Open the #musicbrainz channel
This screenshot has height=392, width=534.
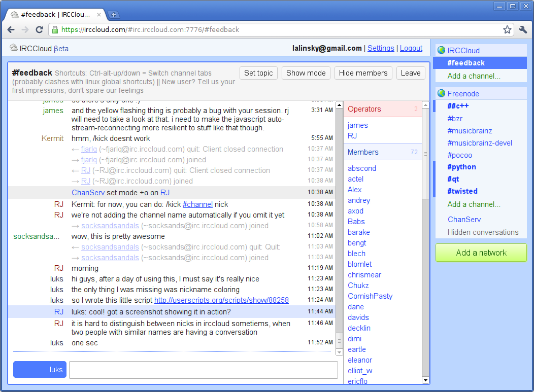coord(470,131)
